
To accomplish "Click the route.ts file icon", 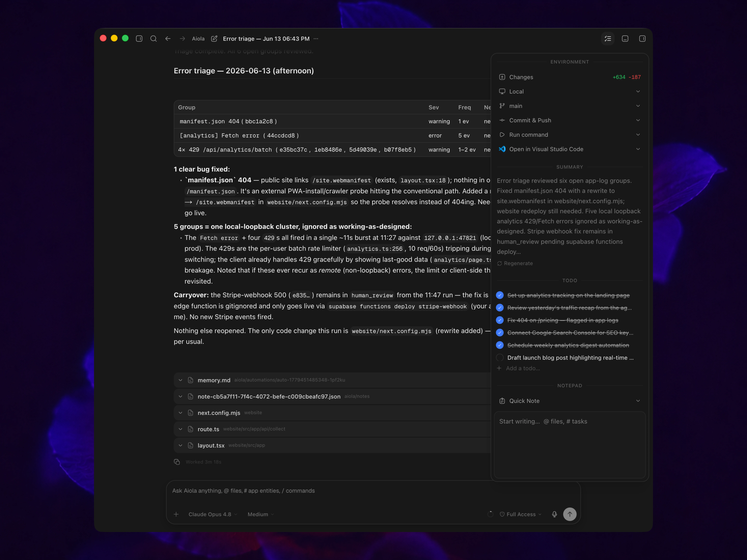I will click(191, 429).
